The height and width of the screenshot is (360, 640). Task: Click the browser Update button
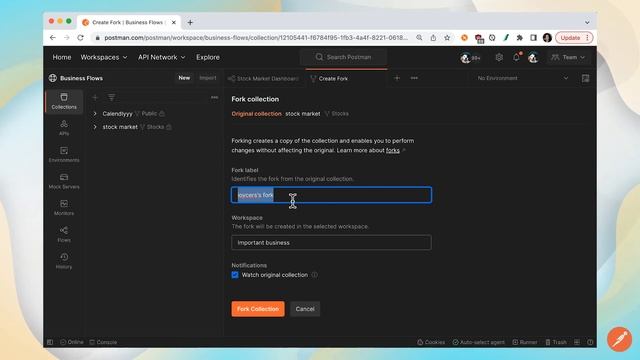(x=574, y=38)
